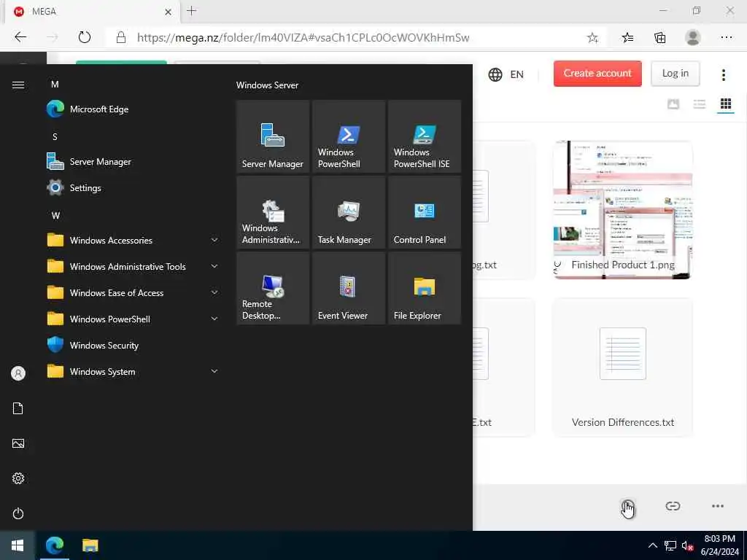Refresh the MEGA page

[x=85, y=37]
